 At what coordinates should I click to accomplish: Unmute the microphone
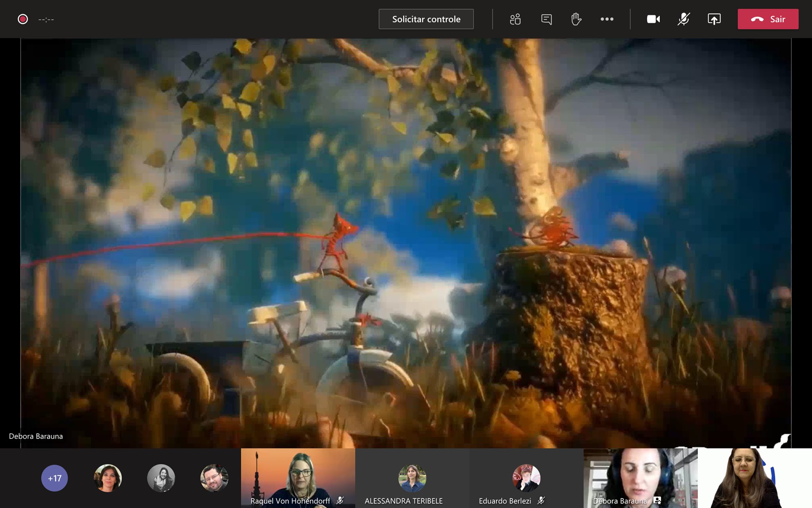(684, 19)
